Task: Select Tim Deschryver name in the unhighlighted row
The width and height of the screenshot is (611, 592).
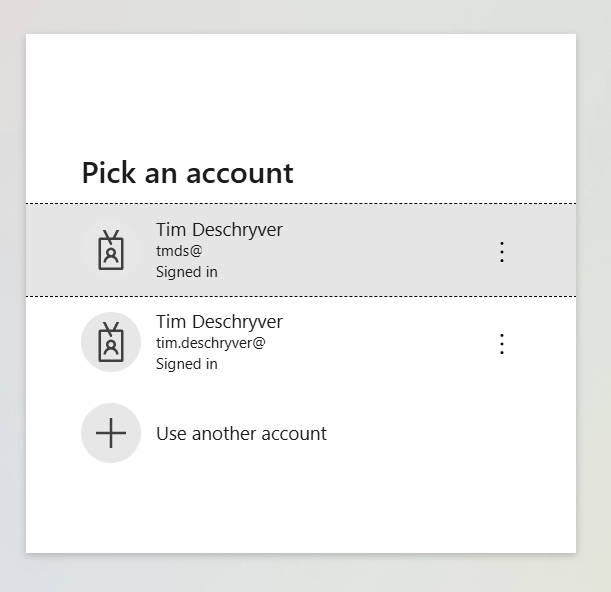Action: pos(219,322)
